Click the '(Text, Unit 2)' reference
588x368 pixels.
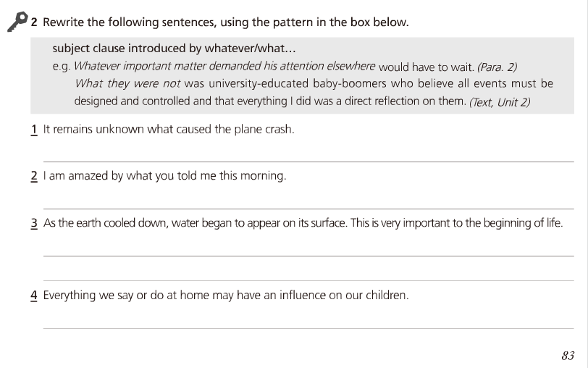click(x=500, y=101)
